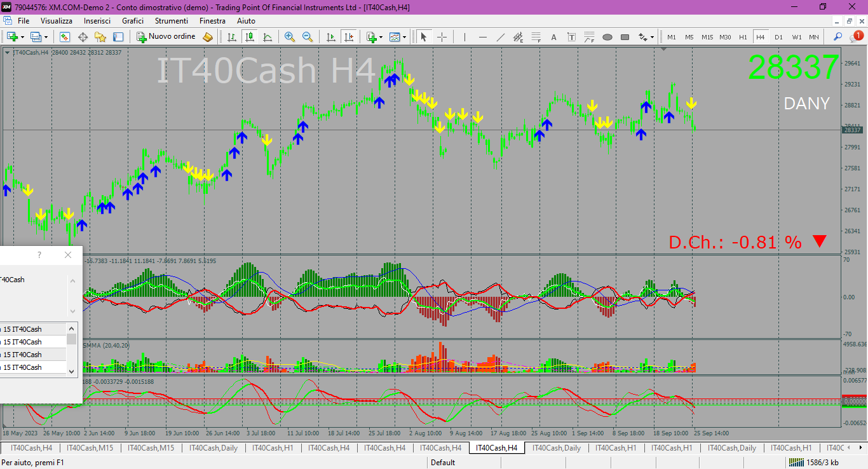Select the text label tool
The height and width of the screenshot is (469, 868).
571,37
